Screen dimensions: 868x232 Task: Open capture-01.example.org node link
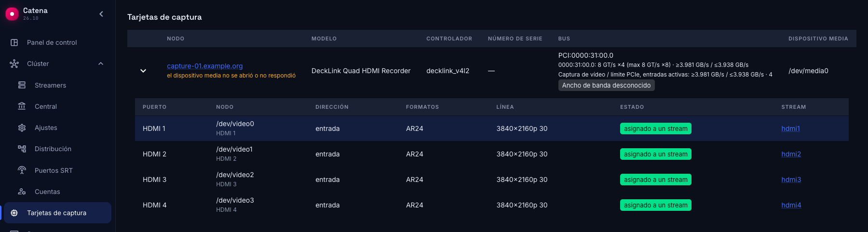204,66
